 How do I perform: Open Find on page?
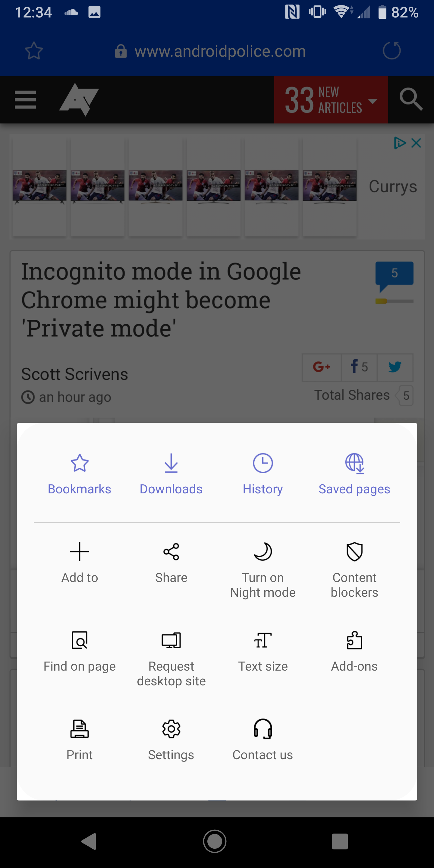80,641
